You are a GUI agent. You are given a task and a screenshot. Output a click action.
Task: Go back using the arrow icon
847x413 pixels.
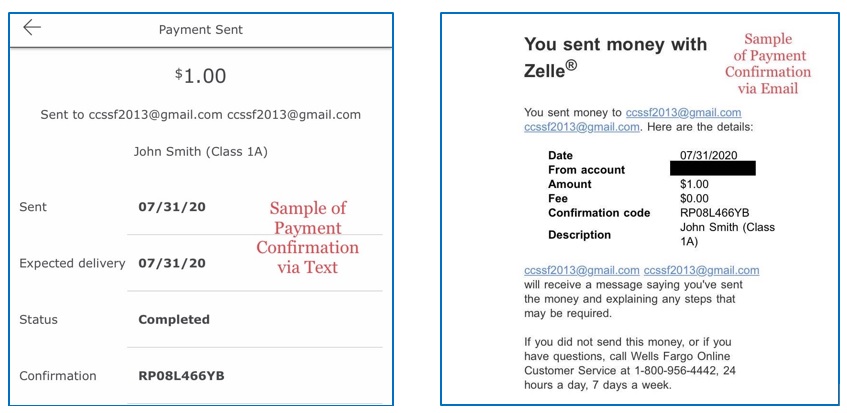point(32,28)
